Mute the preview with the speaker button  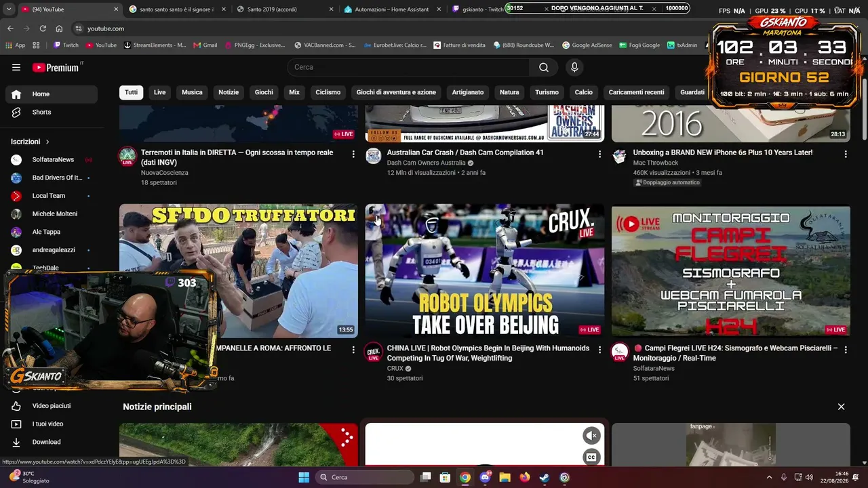click(x=591, y=436)
